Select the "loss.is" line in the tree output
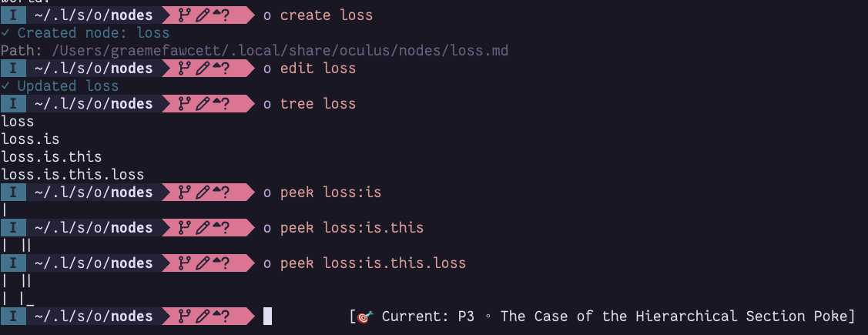The height and width of the screenshot is (335, 868). 30,139
